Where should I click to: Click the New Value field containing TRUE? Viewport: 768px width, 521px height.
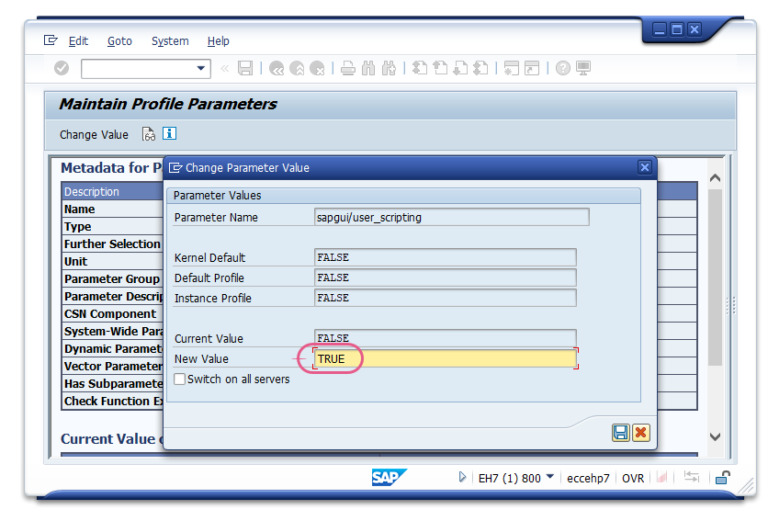(445, 359)
